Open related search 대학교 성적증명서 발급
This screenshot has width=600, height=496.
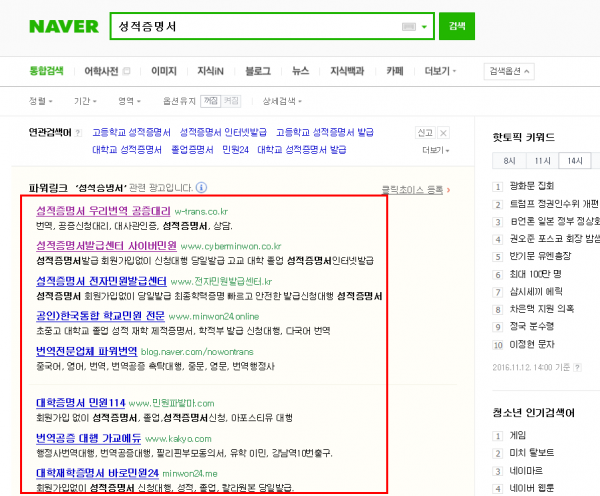tap(302, 150)
